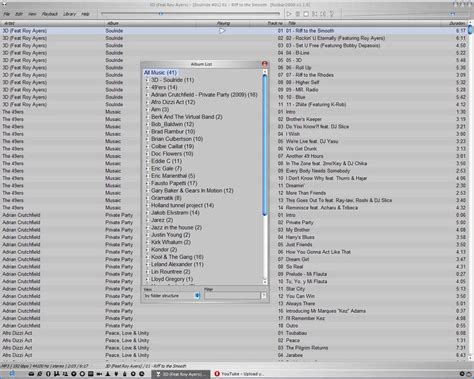Skip to the next track

(x=323, y=14)
